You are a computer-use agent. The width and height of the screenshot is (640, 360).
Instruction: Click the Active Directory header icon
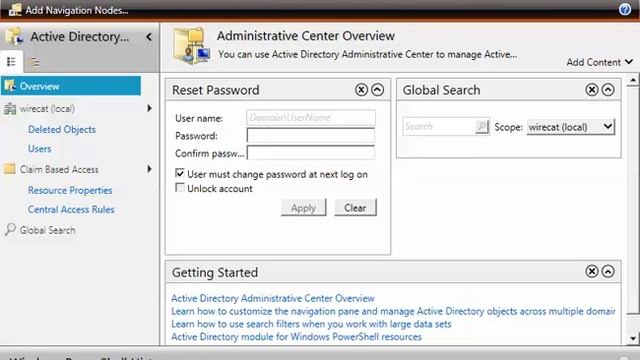pyautogui.click(x=14, y=36)
